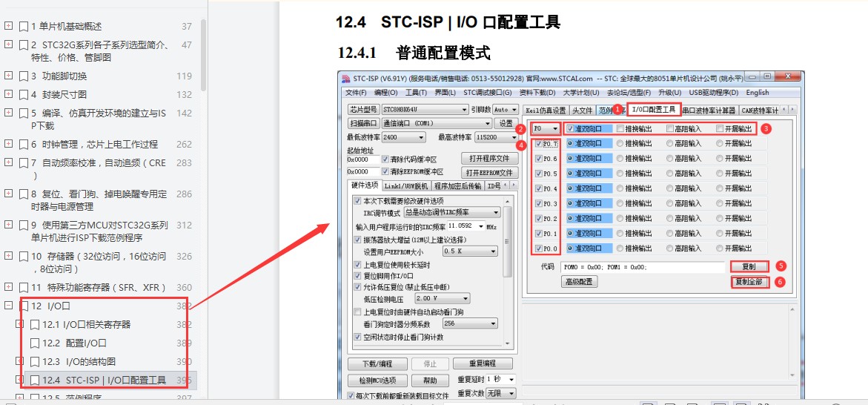The image size is (868, 405).
Task: Open the Link1/U8W脱机 tab
Action: pos(406,185)
